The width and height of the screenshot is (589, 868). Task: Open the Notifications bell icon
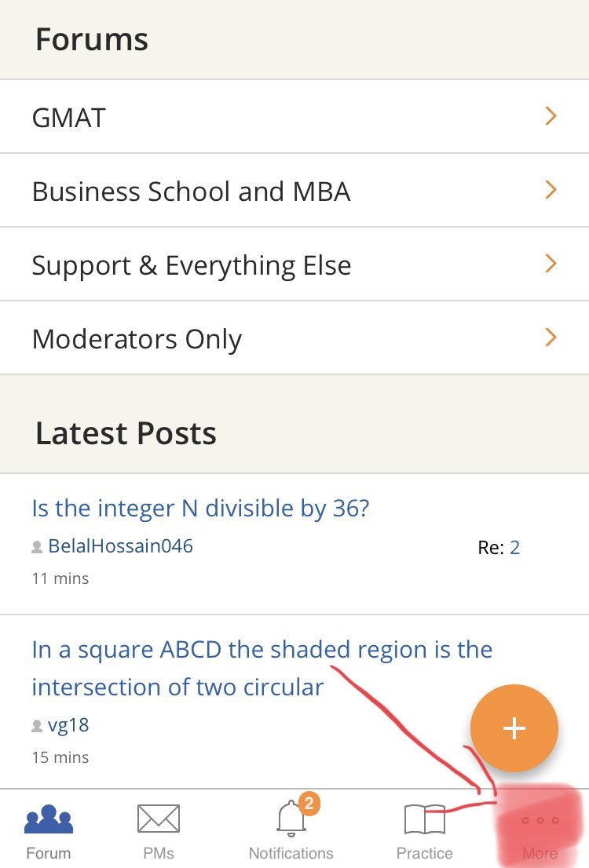[291, 819]
